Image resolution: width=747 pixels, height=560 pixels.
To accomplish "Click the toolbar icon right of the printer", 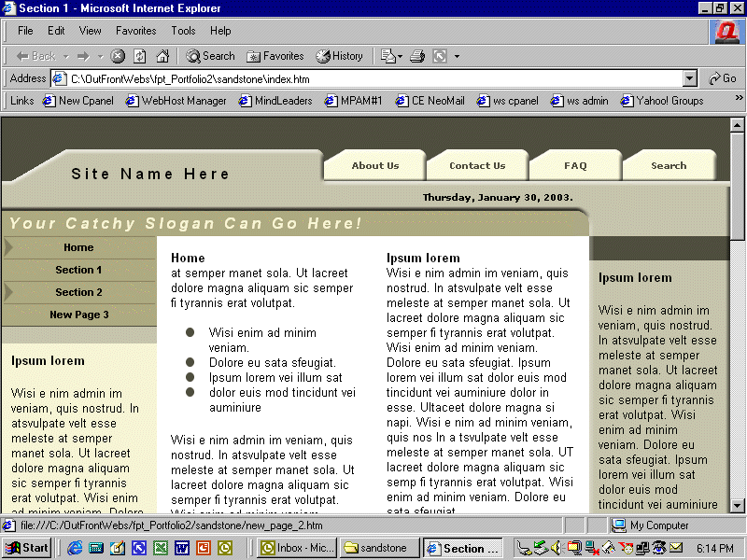I will pyautogui.click(x=440, y=56).
